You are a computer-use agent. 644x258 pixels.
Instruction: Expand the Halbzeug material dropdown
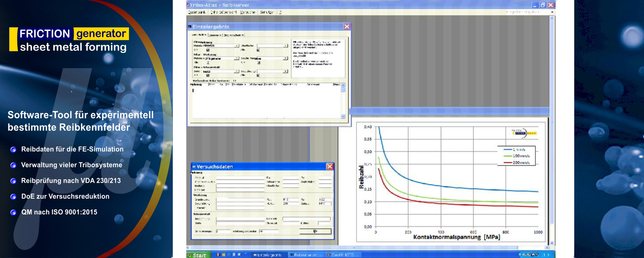pos(237,46)
